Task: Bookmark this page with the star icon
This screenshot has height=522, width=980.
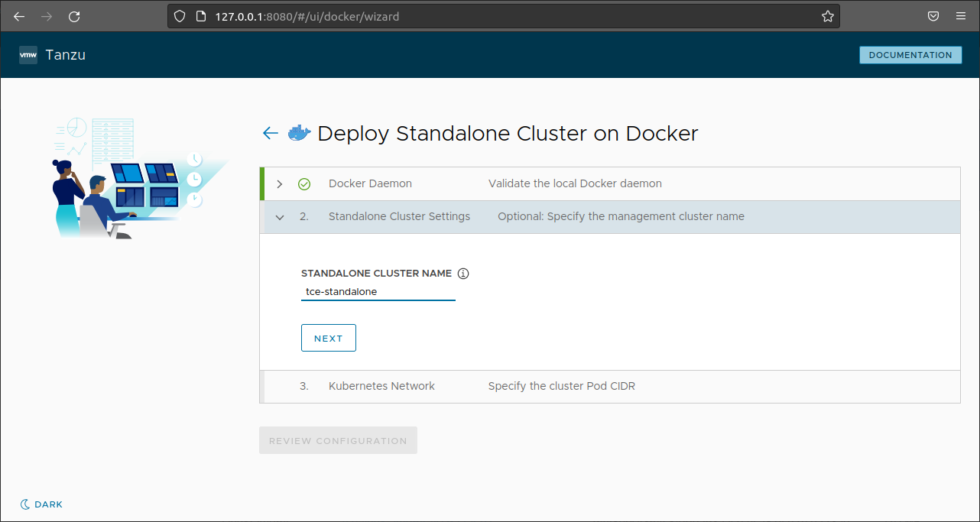Action: [828, 16]
